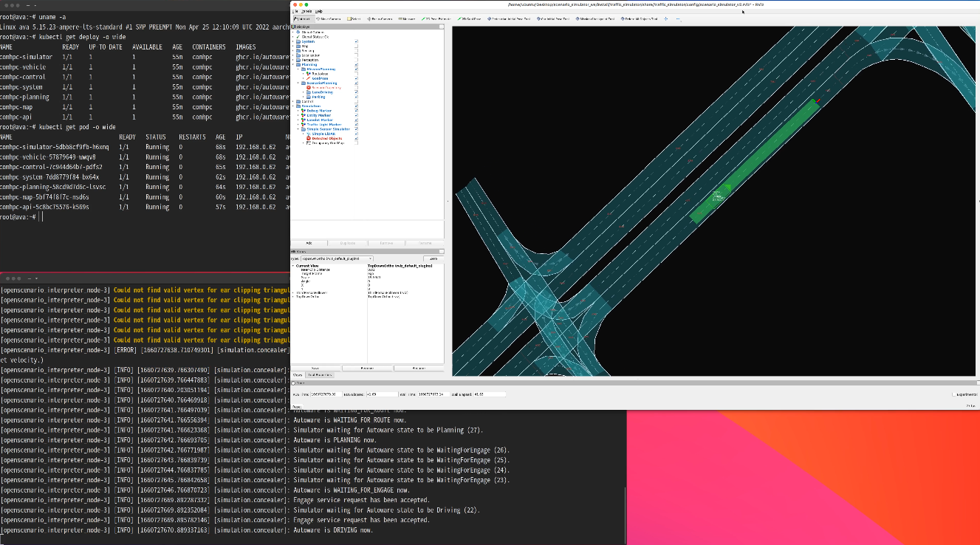The height and width of the screenshot is (545, 980).
Task: Click the Rename button below Views list
Action: coord(419,369)
